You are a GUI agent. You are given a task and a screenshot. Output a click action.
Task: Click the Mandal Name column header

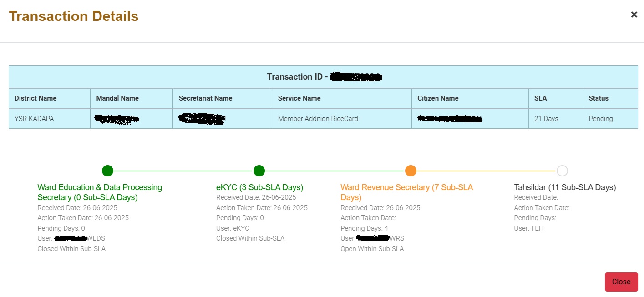pos(117,98)
